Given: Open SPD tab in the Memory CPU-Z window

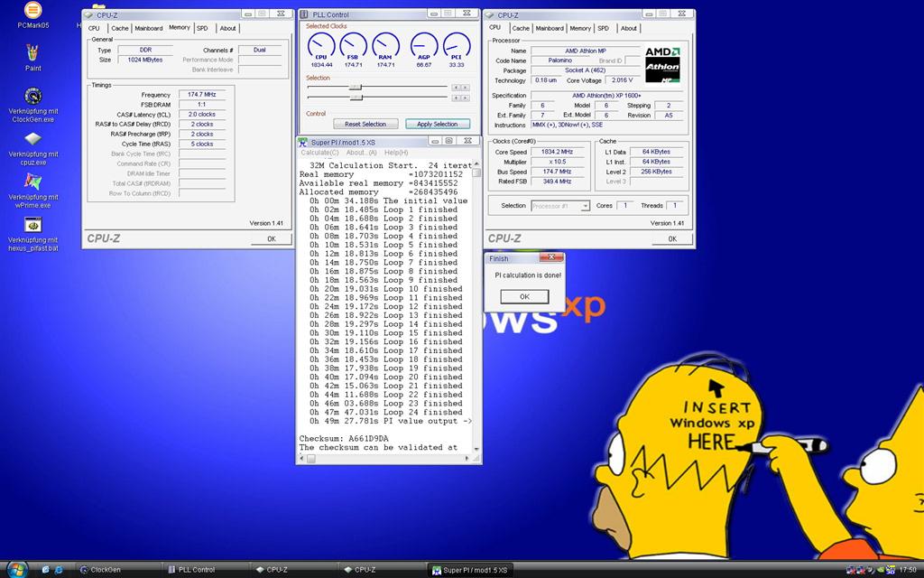Looking at the screenshot, I should [203, 28].
